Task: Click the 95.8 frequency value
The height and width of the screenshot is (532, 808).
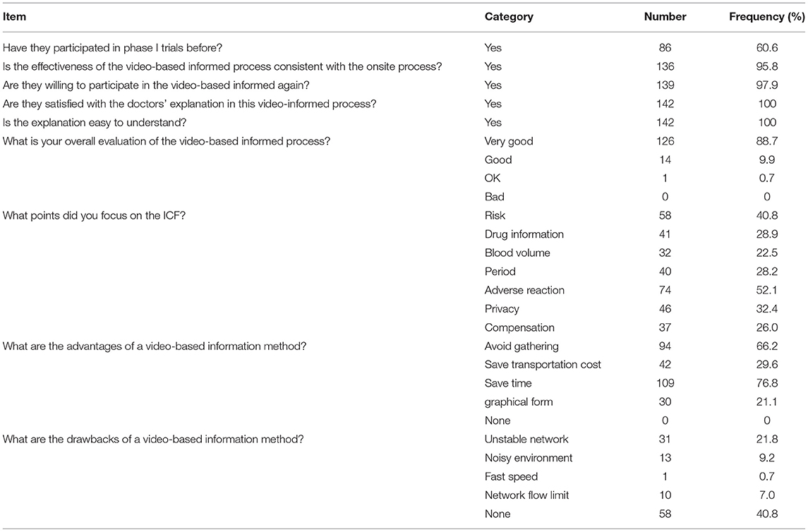Action: coord(767,66)
